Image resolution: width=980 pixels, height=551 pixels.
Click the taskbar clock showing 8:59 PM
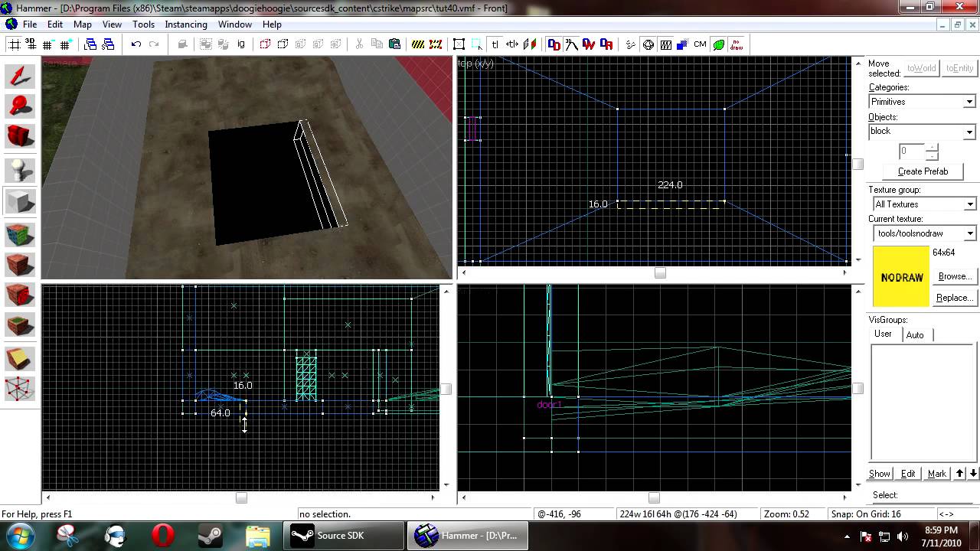941,536
